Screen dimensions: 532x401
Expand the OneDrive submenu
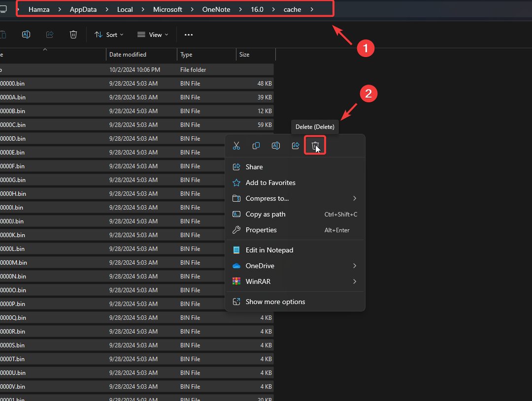click(355, 266)
